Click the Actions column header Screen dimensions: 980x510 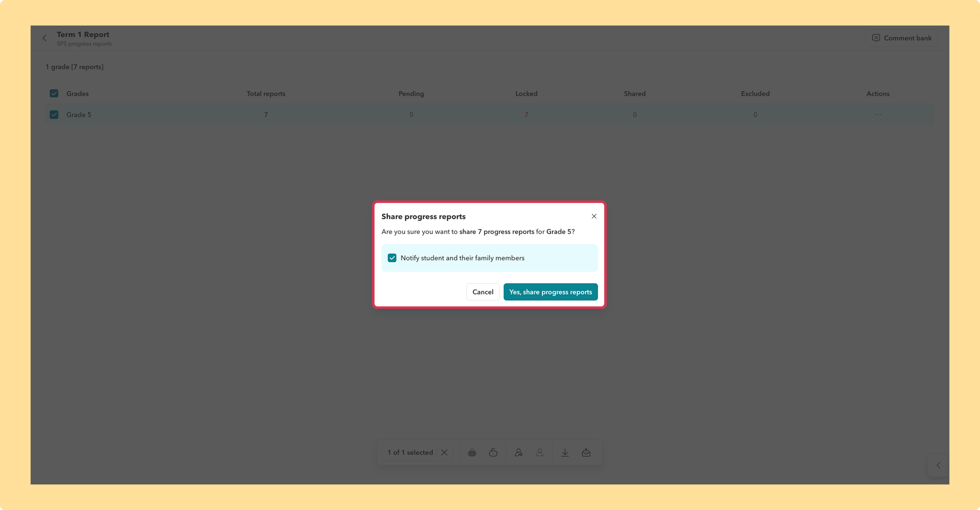pos(878,94)
